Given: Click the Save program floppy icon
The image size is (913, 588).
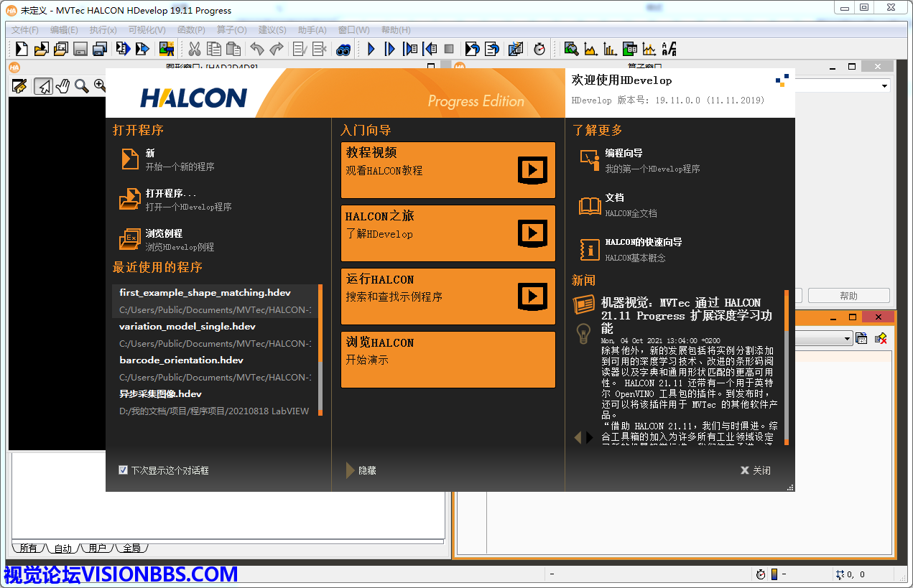Looking at the screenshot, I should (x=80, y=49).
